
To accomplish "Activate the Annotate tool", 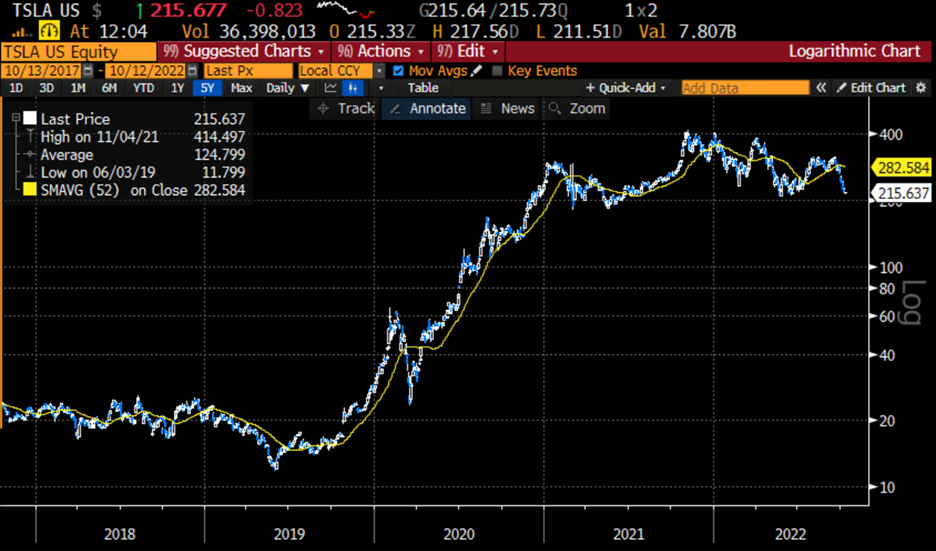I will (x=427, y=109).
